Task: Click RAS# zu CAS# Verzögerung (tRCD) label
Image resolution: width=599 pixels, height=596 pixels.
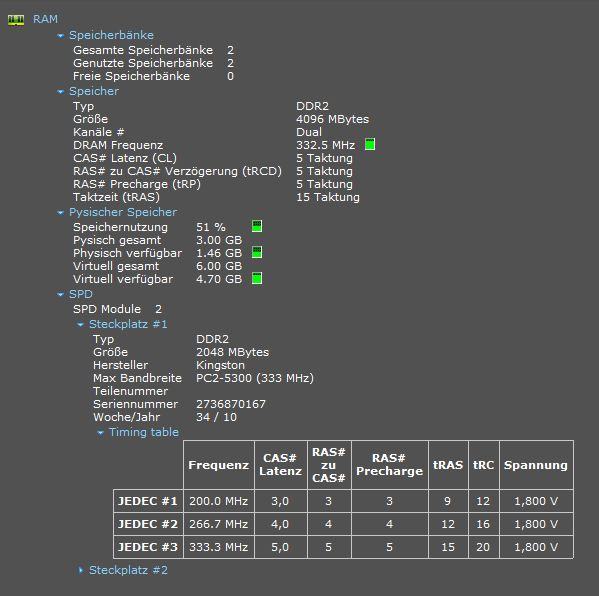Action: pos(177,171)
